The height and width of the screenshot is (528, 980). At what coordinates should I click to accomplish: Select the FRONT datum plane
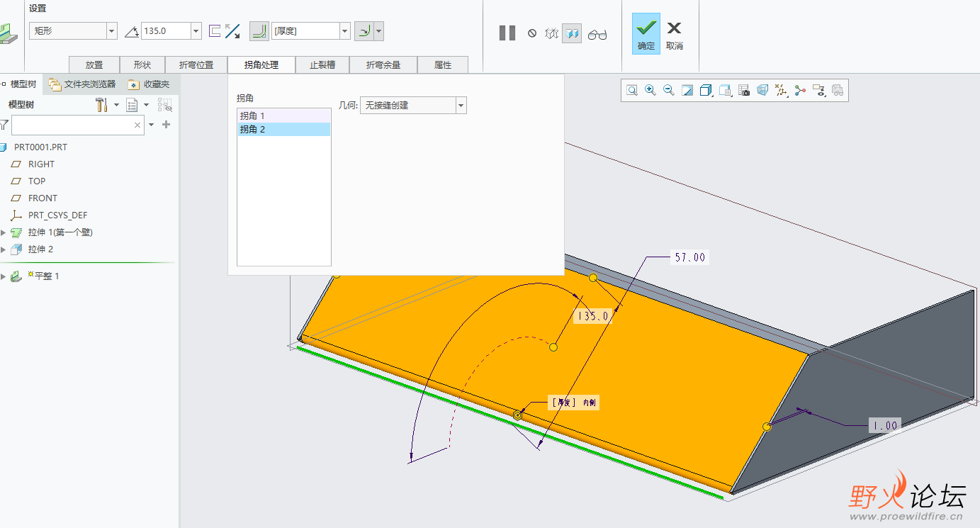[x=43, y=198]
